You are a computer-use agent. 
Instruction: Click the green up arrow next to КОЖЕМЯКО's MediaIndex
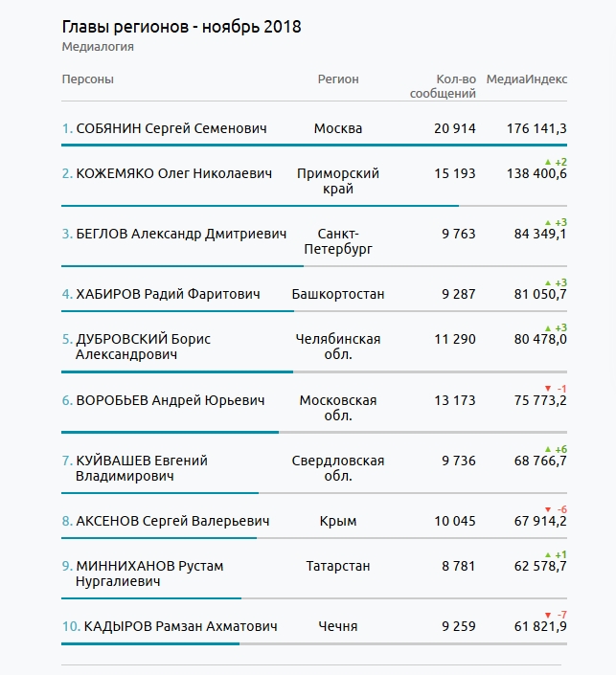(x=547, y=162)
